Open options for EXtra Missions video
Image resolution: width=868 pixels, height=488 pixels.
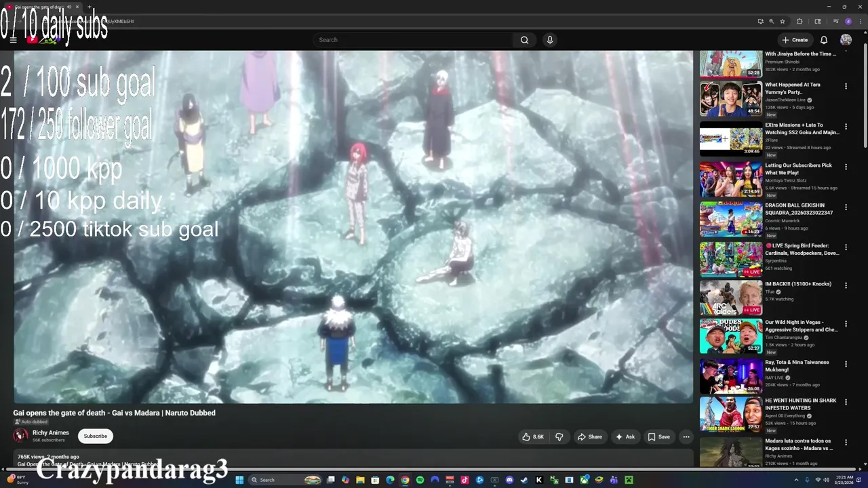[x=846, y=126]
